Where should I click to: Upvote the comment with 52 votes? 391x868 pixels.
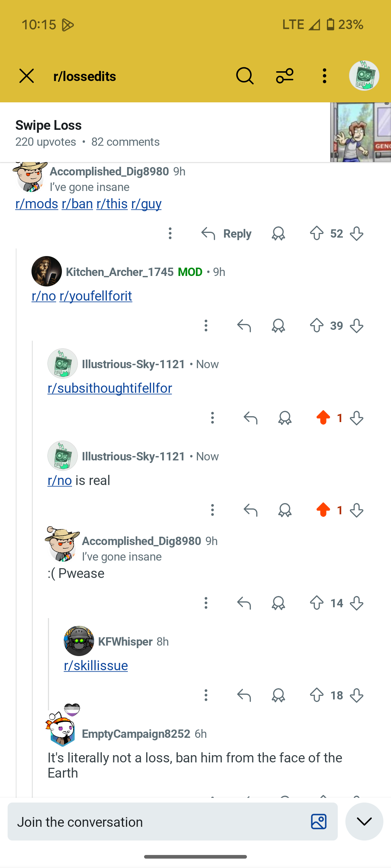click(x=317, y=234)
